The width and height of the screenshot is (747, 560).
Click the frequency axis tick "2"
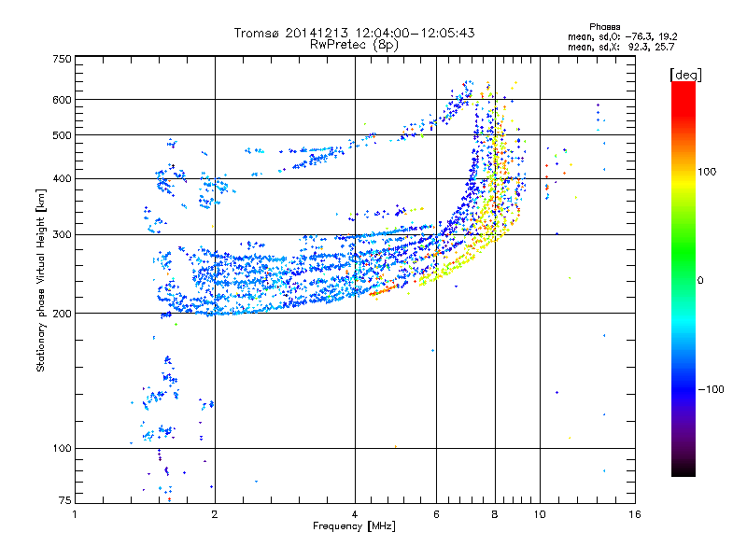pos(215,514)
